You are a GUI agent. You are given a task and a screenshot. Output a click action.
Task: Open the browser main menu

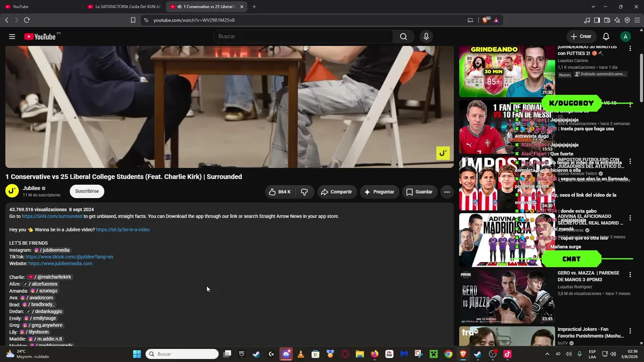point(637,20)
